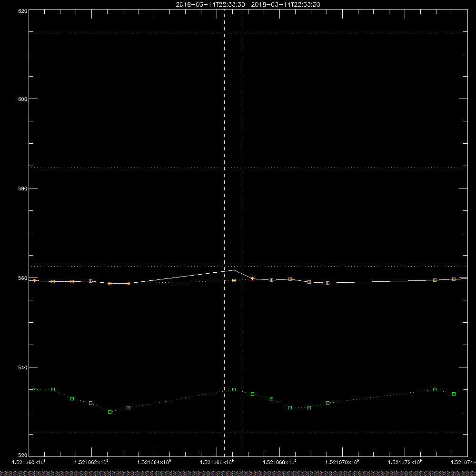Select the leftmost orange square marker
Image resolution: width=476 pixels, height=476 pixels.
[34, 280]
